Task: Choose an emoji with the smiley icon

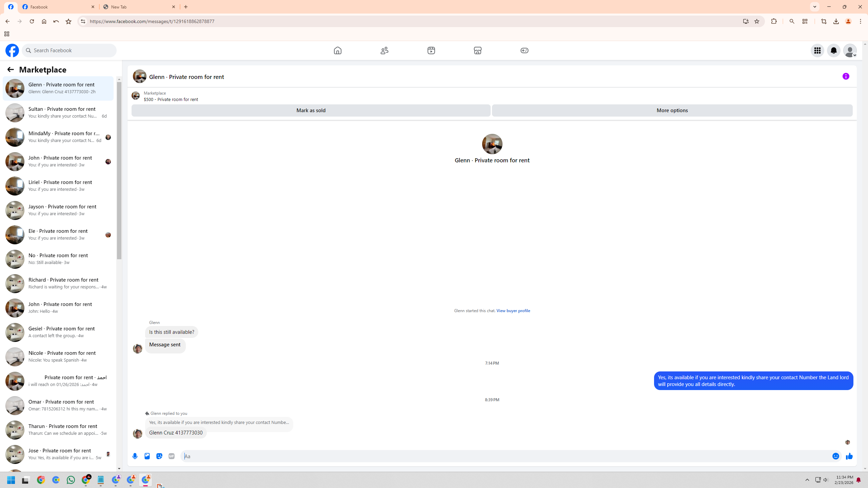Action: (835, 456)
